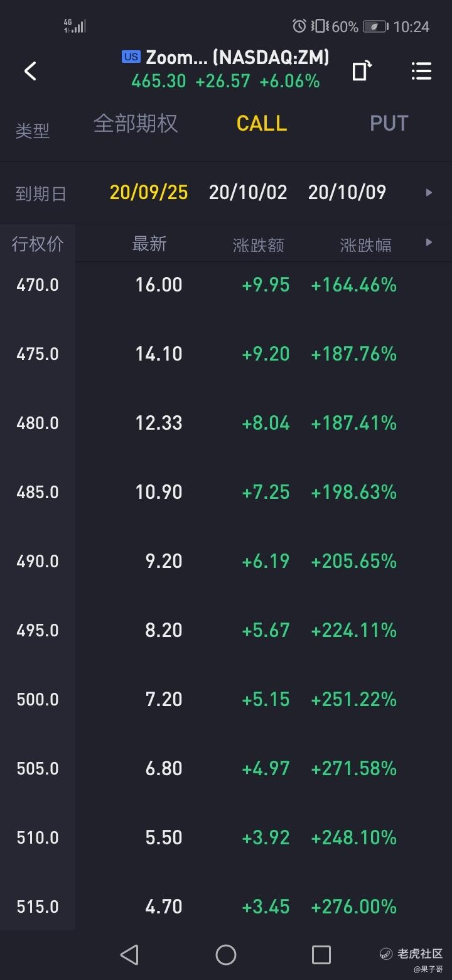The width and height of the screenshot is (452, 980).
Task: Show 全部期权 all options tab
Action: click(136, 123)
